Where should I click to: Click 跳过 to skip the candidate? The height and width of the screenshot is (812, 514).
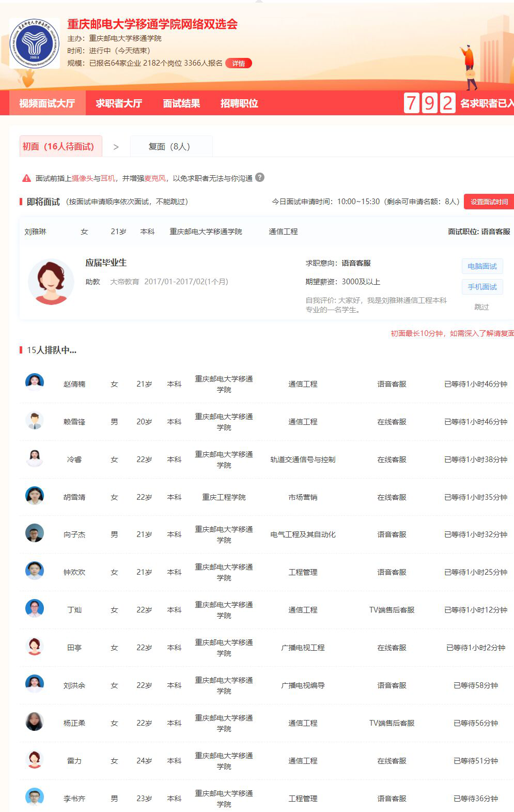481,307
